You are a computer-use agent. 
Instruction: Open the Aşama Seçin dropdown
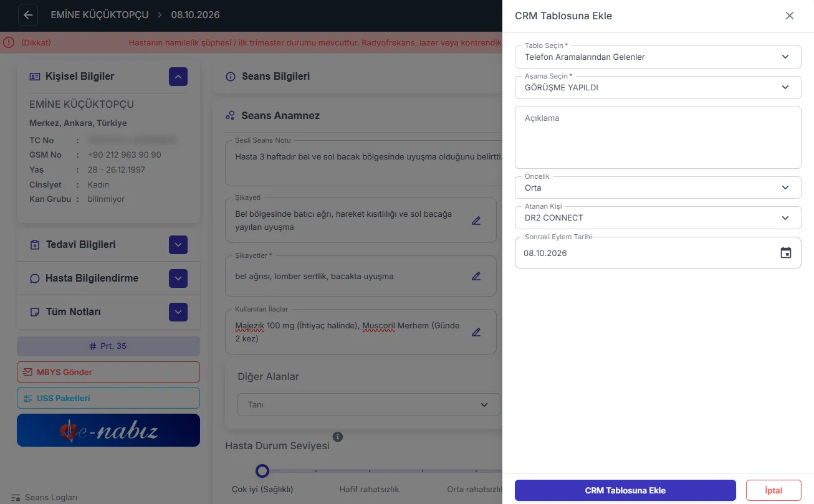(x=658, y=87)
